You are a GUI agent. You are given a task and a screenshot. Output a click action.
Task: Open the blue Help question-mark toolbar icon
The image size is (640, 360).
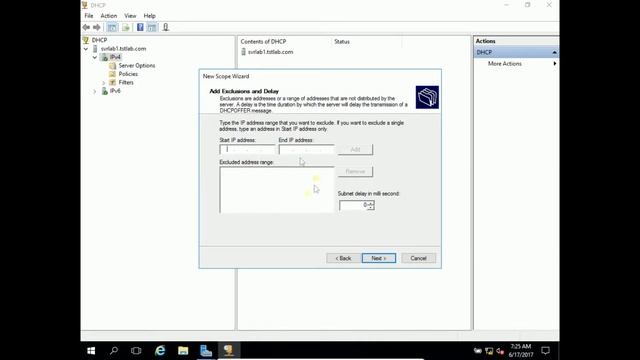tap(140, 27)
